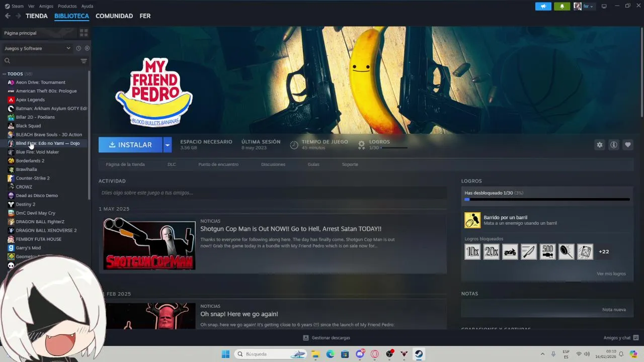Click the activity comment input field

[273, 193]
